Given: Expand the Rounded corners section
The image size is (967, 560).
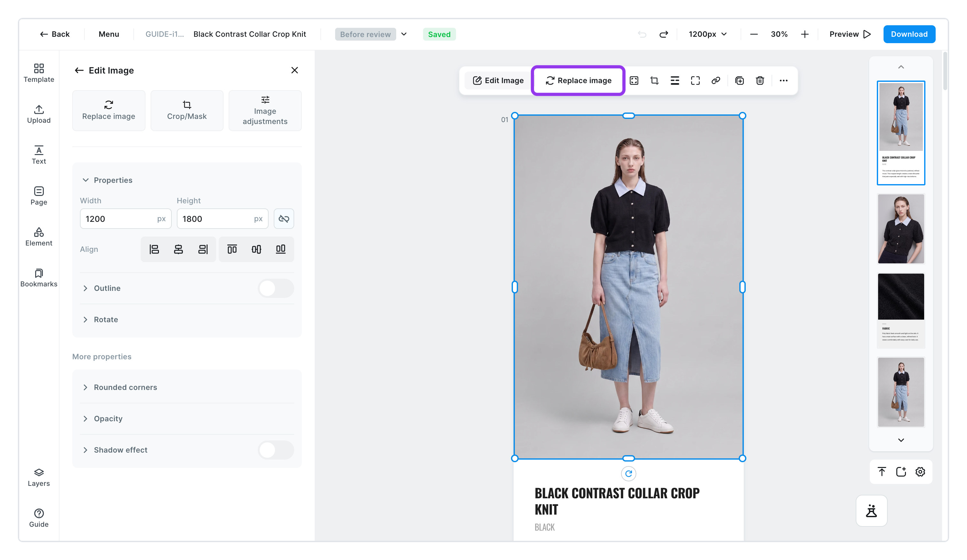Looking at the screenshot, I should (x=186, y=387).
